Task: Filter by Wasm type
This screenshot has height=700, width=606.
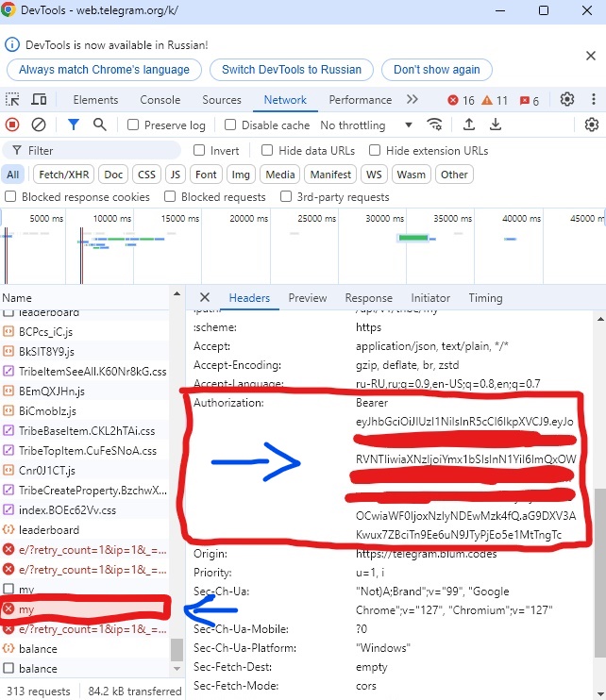Action: [x=412, y=175]
